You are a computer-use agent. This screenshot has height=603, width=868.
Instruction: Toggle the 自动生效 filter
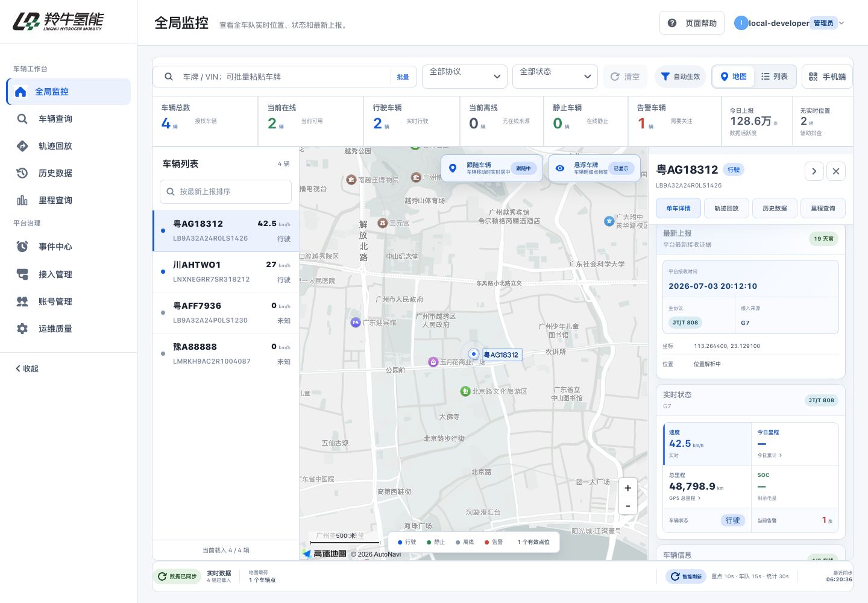[x=681, y=77]
